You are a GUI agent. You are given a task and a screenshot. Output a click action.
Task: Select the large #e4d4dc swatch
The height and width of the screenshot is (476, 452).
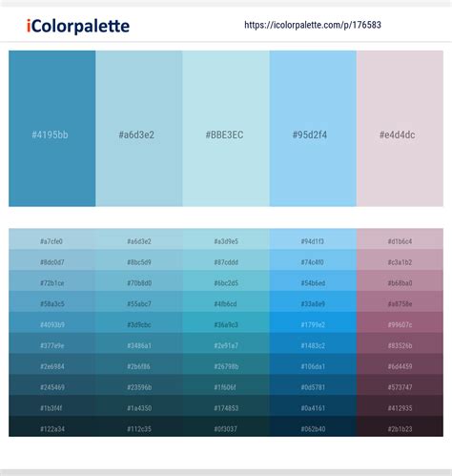[400, 129]
